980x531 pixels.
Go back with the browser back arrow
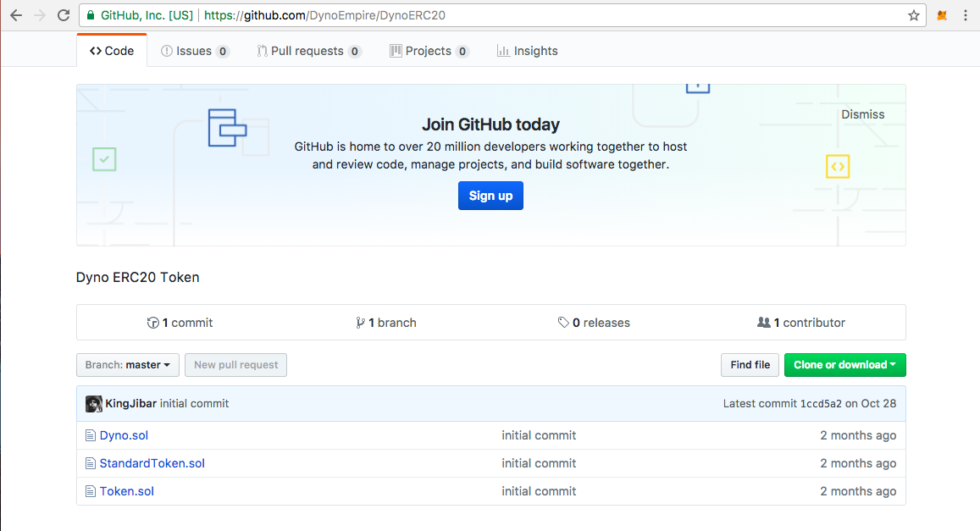click(x=16, y=15)
